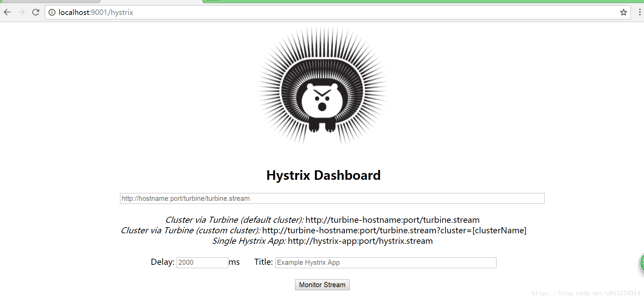Focus the localhost:9001/hystrix address bar
This screenshot has height=300, width=644.
coord(337,13)
